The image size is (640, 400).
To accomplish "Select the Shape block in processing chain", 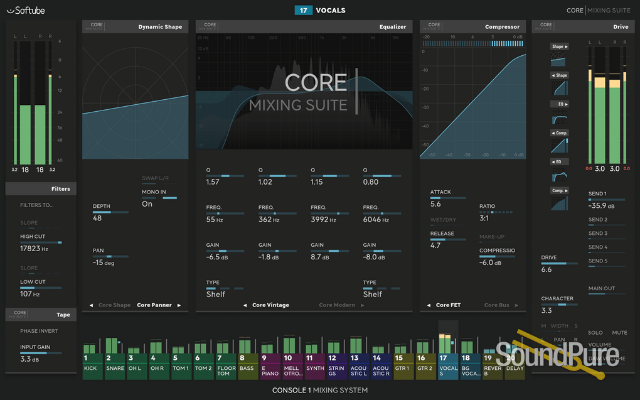I will (558, 46).
